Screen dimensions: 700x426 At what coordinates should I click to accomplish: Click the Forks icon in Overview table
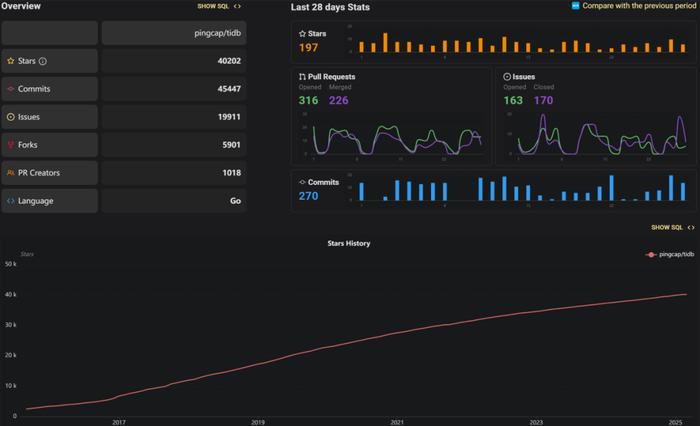(x=11, y=145)
